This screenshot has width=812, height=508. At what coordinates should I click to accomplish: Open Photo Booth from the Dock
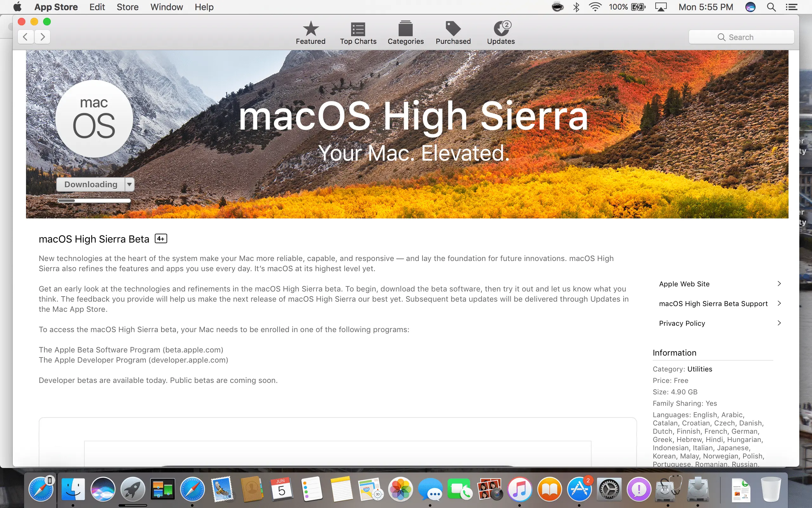point(490,489)
